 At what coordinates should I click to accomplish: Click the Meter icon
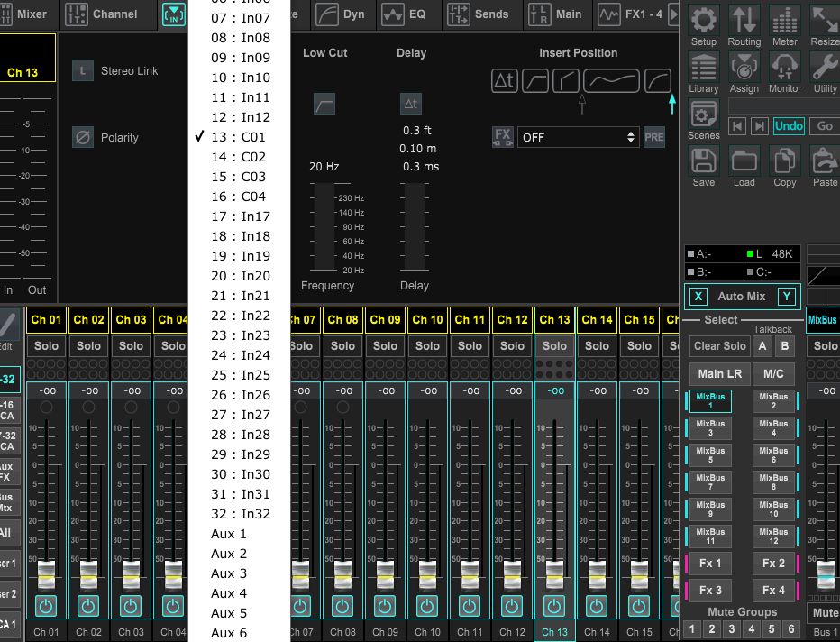[785, 19]
